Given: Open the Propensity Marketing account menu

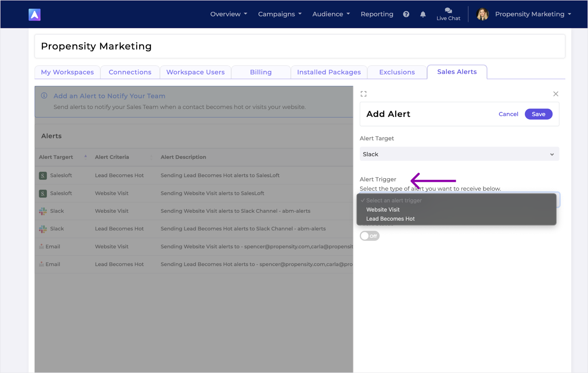Looking at the screenshot, I should 533,14.
